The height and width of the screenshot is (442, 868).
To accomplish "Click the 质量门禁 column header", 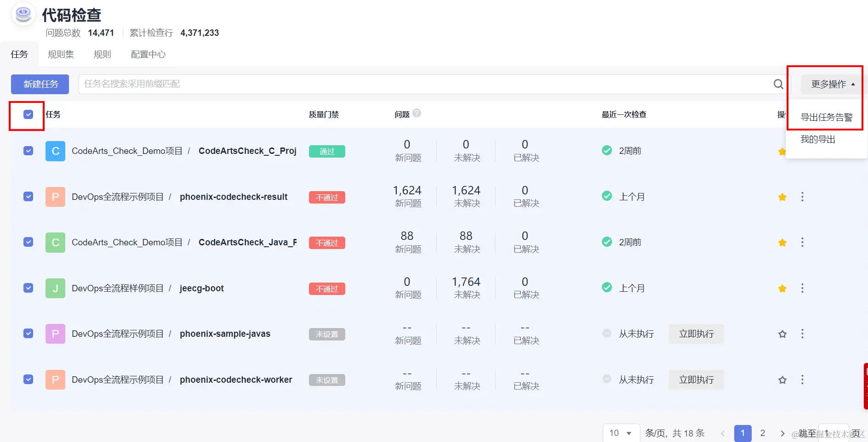I will [324, 114].
